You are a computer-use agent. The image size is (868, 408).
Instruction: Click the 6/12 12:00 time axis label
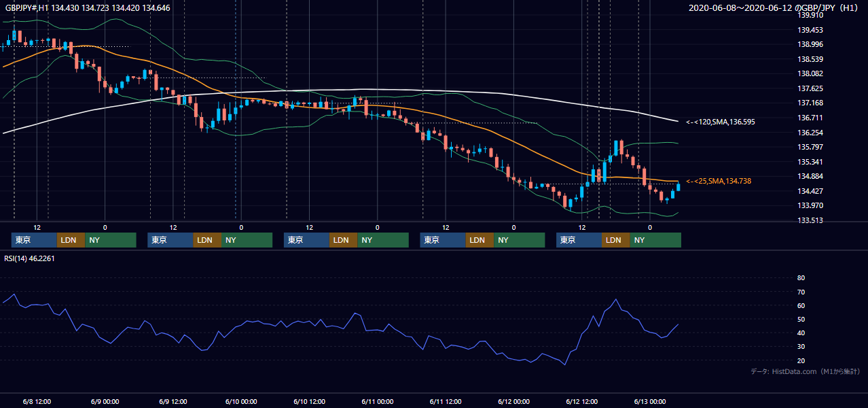(582, 401)
